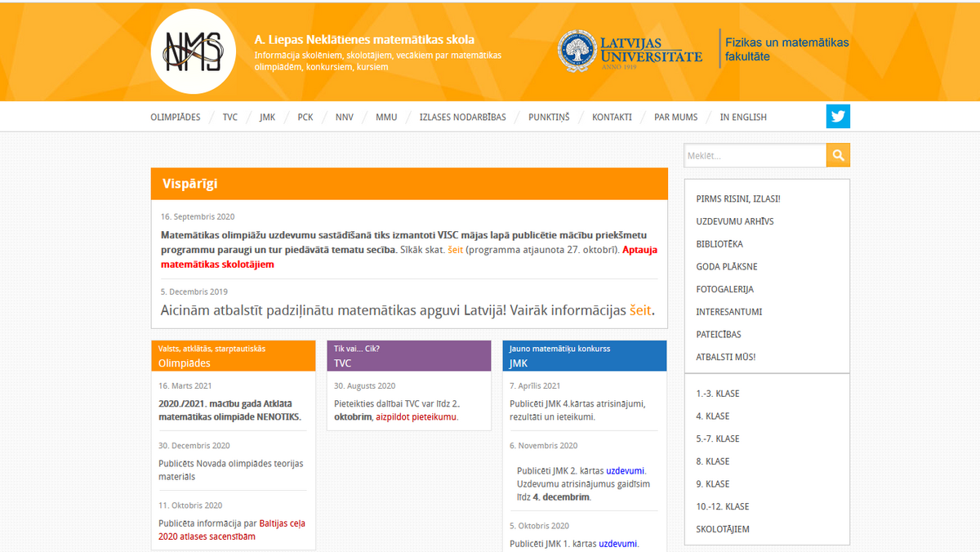Select 1.-3. KLASE in sidebar
This screenshot has width=980, height=552.
coord(718,394)
